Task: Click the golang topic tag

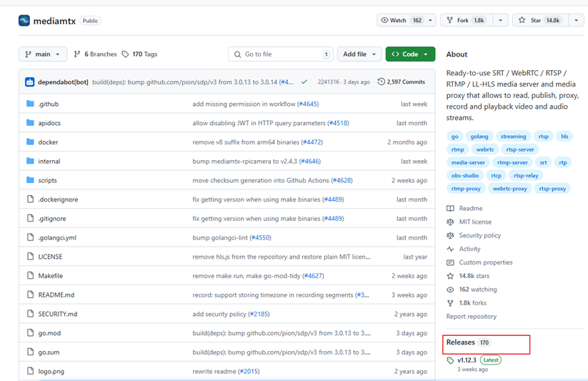Action: (479, 137)
